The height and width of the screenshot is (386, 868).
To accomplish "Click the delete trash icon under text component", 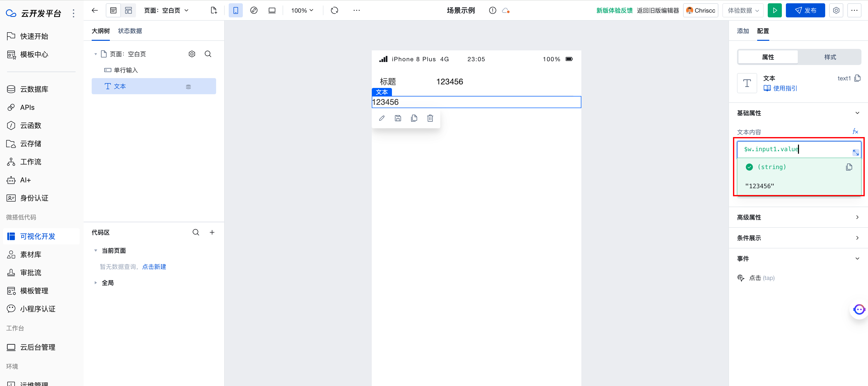I will point(430,118).
